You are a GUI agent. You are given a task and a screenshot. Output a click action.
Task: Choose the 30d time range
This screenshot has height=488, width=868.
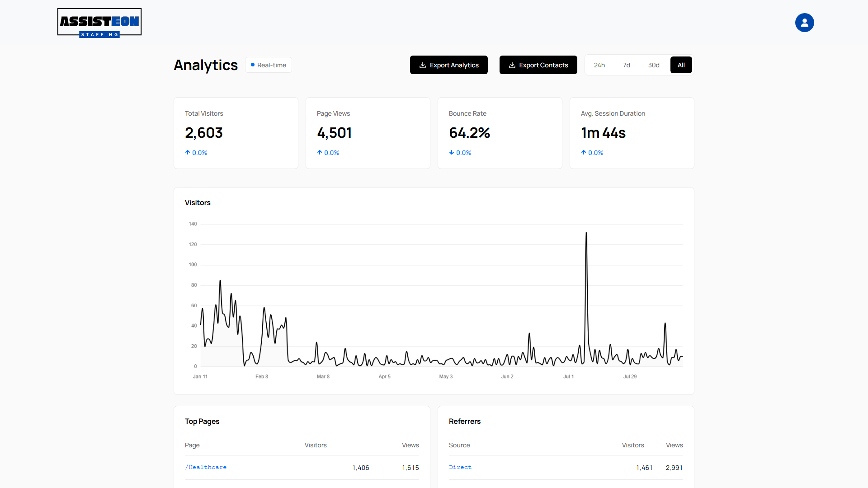654,65
